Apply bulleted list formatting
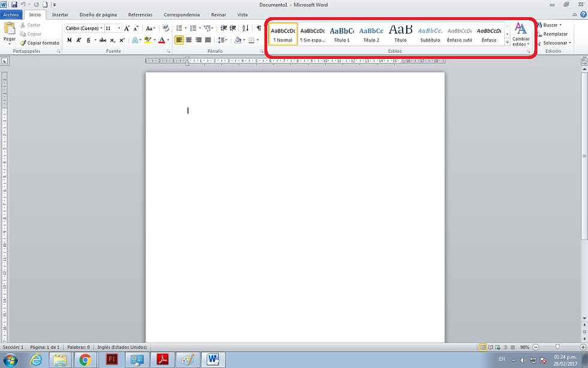 click(179, 28)
